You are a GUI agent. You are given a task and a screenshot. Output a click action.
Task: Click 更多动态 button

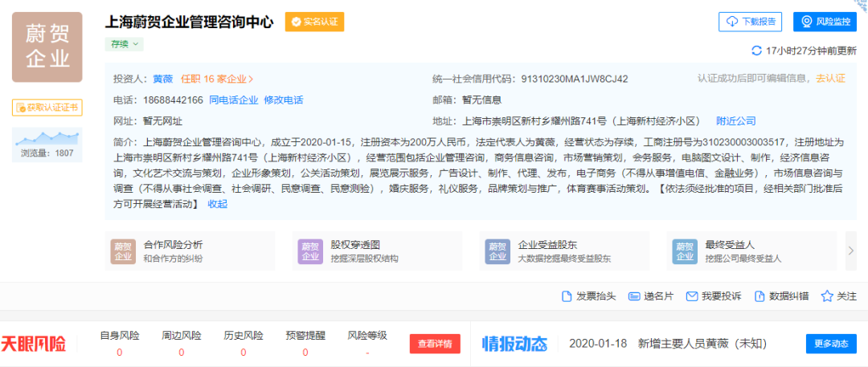(832, 343)
